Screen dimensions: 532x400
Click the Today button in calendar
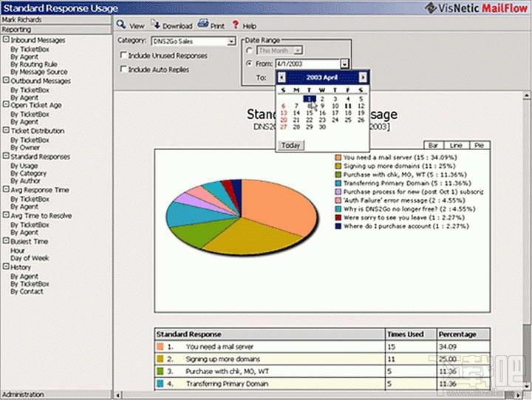coord(291,146)
